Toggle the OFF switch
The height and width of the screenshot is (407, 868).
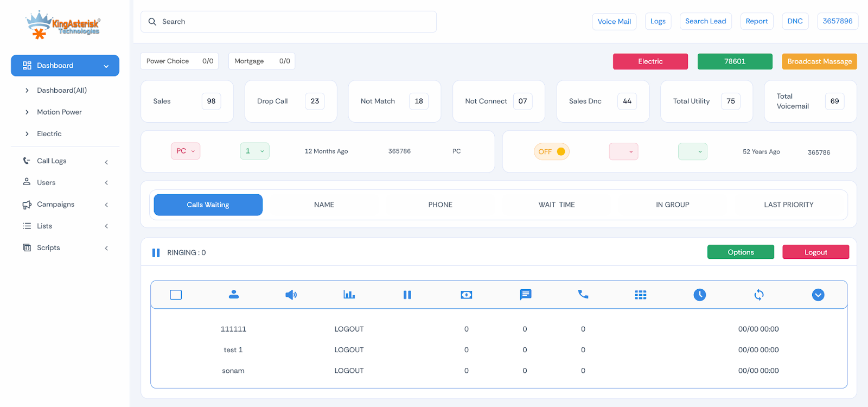coord(552,151)
